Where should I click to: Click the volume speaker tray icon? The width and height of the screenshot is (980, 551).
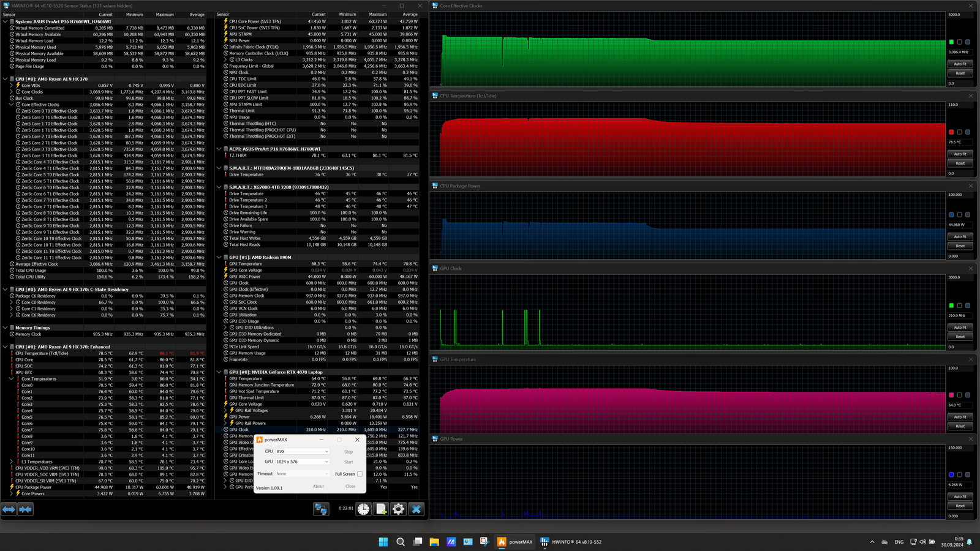pos(922,542)
